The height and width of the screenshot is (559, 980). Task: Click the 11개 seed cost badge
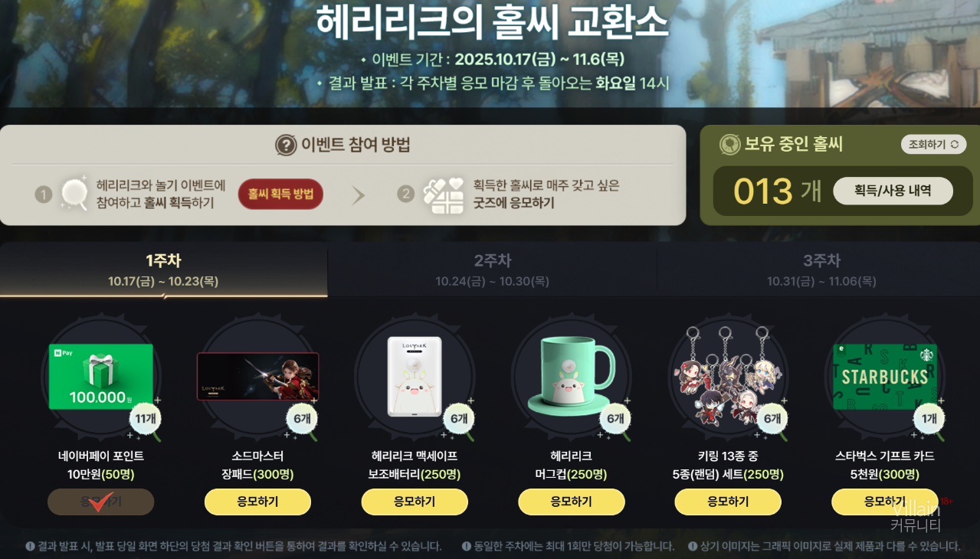[x=145, y=420]
